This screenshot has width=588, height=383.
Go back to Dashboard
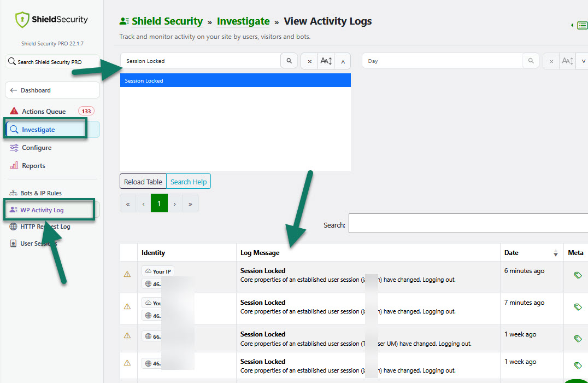pyautogui.click(x=52, y=90)
